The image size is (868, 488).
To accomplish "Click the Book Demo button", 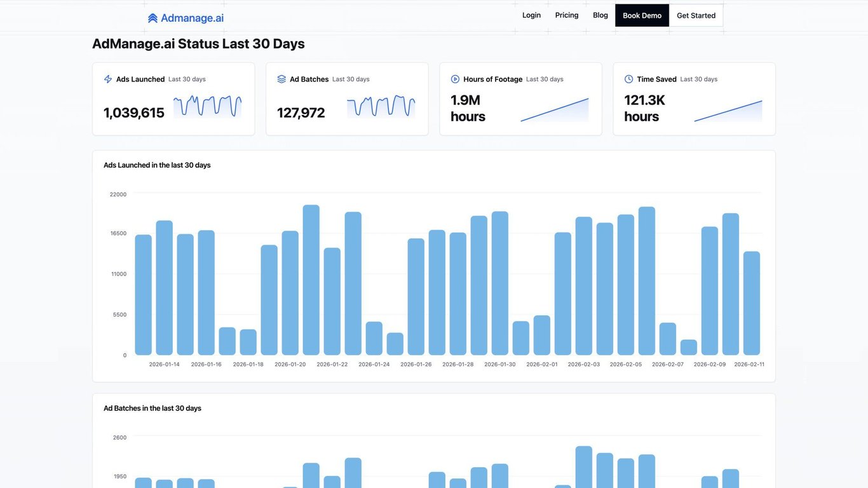I will pos(642,15).
